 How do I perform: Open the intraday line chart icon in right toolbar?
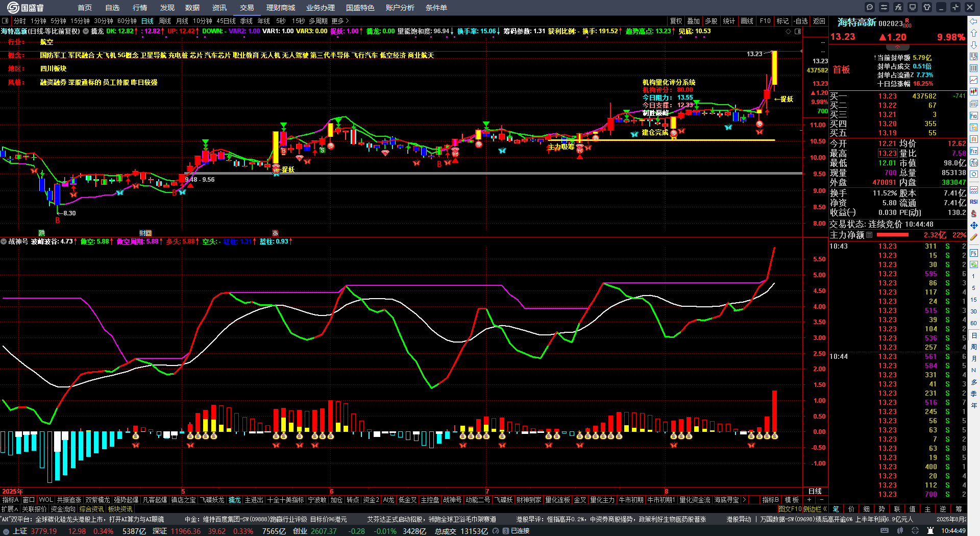pos(974,80)
